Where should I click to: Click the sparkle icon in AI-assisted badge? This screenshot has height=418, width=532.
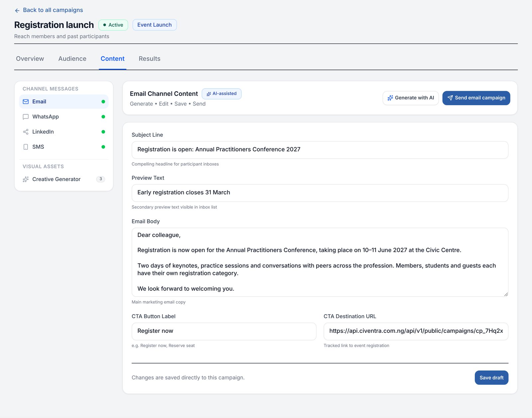209,94
